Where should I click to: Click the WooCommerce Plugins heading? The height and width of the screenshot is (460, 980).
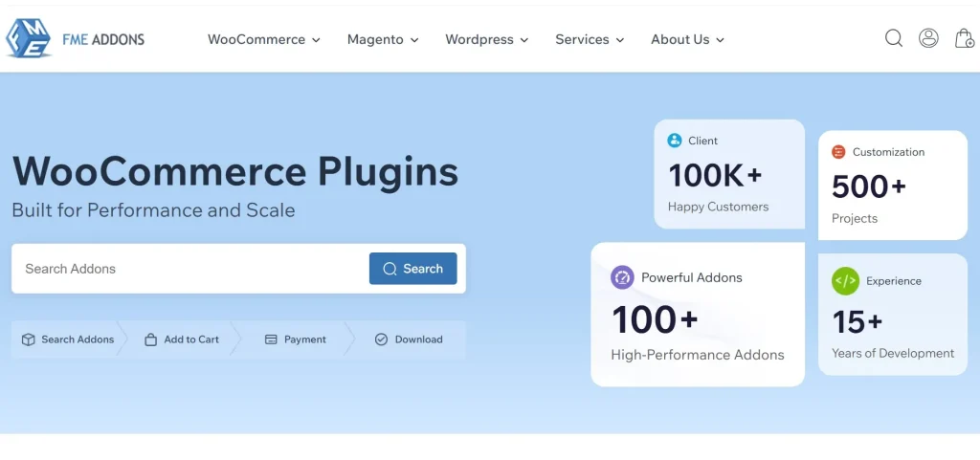235,171
